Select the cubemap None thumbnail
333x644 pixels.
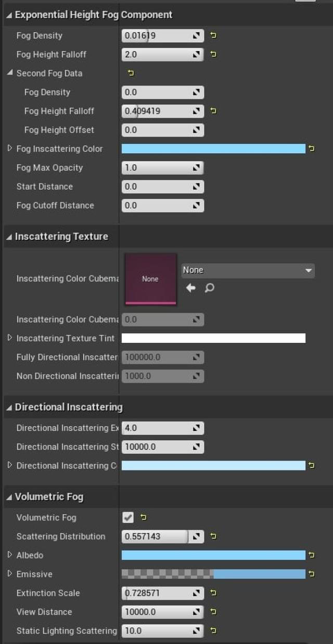(150, 279)
